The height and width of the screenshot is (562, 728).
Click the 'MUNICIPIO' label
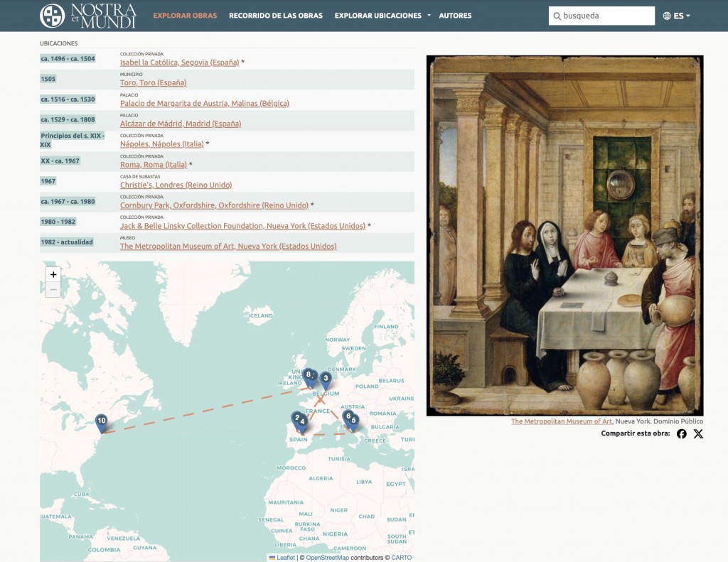132,75
